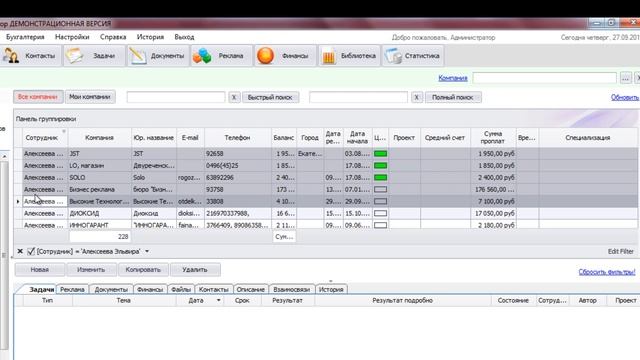640x360 pixels.
Task: Toggle the Сотрудник filter checkbox
Action: pos(31,251)
